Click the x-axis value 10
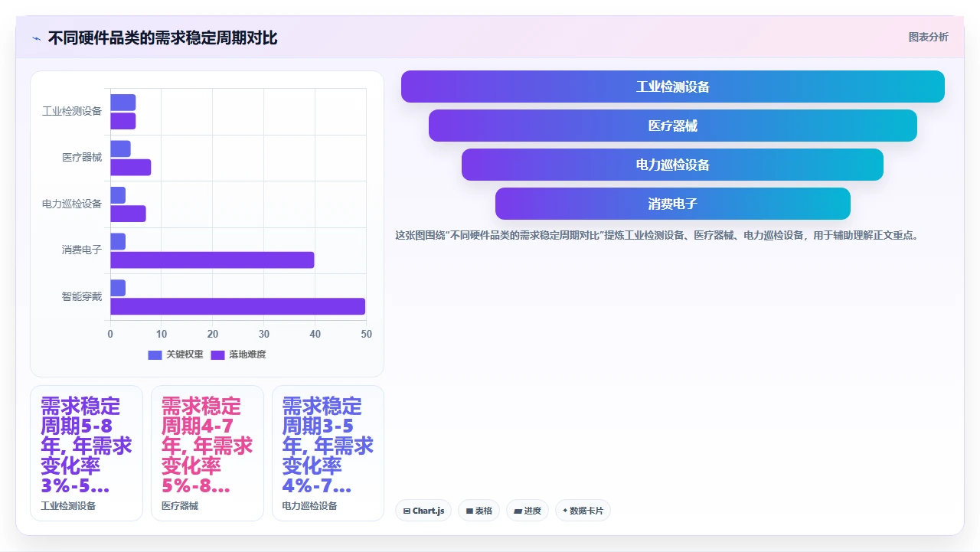Image resolution: width=980 pixels, height=552 pixels. (162, 334)
